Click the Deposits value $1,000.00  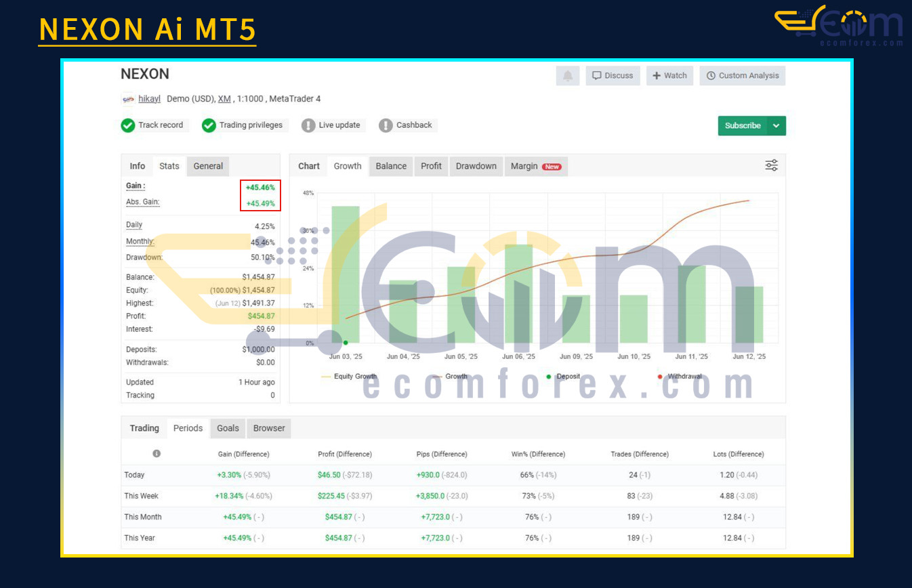(x=258, y=350)
